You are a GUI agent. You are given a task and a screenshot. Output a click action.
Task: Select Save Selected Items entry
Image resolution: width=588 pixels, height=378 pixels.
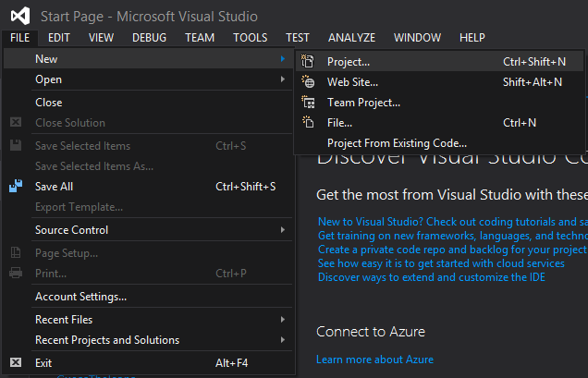coord(148,145)
